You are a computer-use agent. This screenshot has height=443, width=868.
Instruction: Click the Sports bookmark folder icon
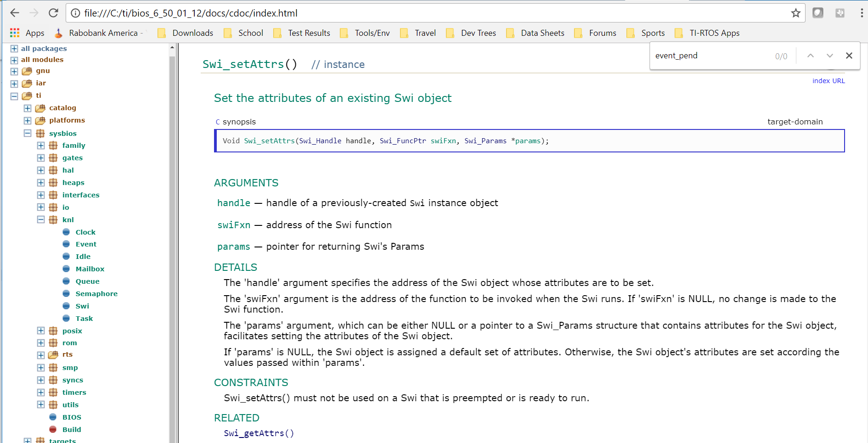(x=631, y=33)
